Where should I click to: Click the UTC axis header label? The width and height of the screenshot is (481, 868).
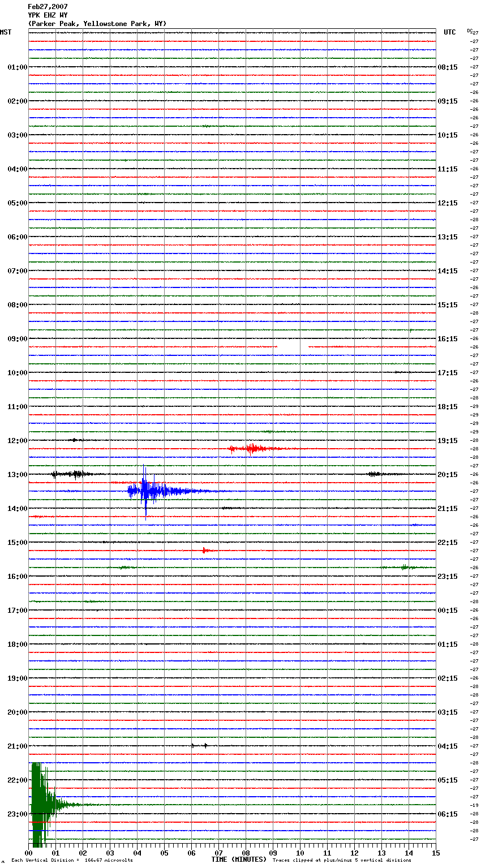[449, 32]
